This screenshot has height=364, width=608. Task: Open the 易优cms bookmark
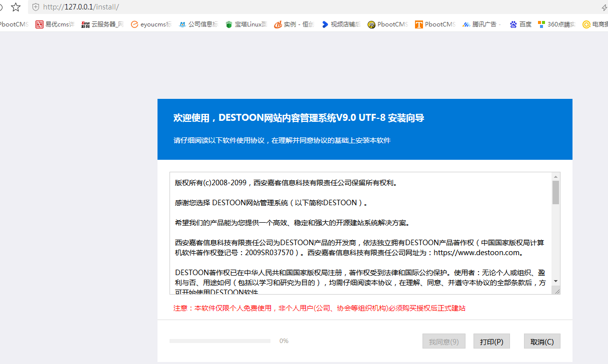54,24
